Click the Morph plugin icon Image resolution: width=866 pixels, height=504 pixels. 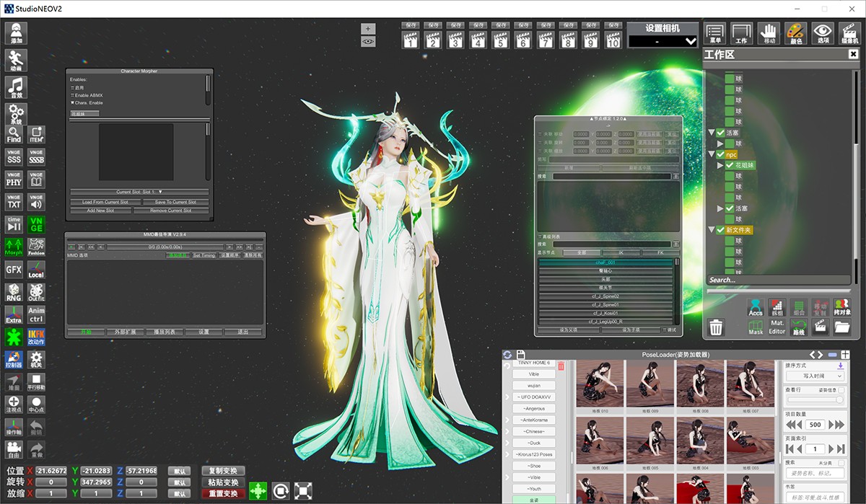click(x=14, y=247)
